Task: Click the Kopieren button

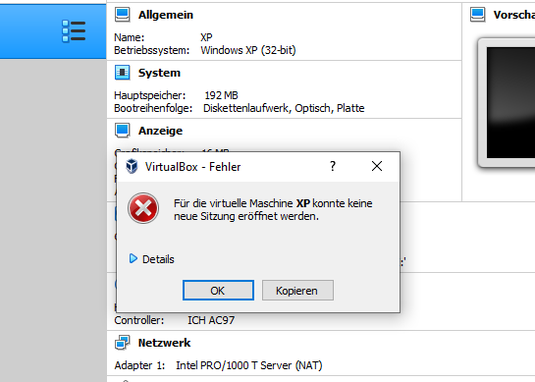Action: (x=298, y=290)
